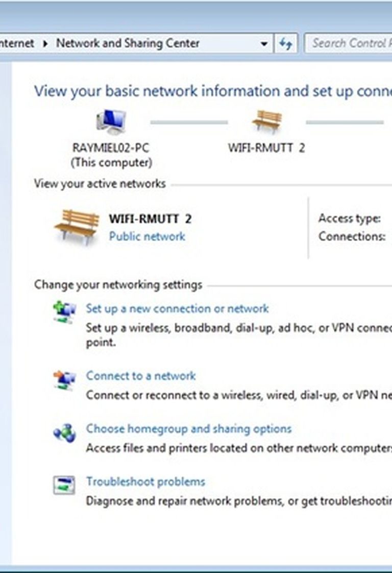Click the Troubleshoot problems icon

tap(64, 486)
